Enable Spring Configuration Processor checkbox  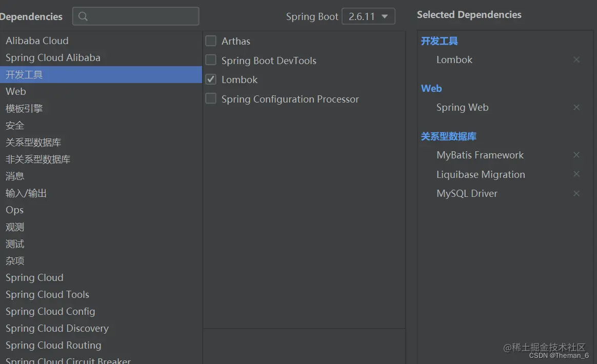click(x=211, y=98)
